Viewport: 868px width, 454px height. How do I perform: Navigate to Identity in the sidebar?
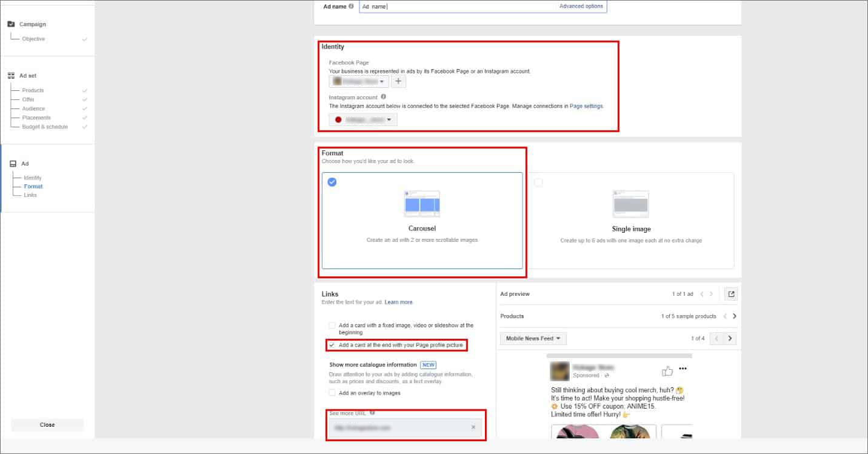[33, 178]
